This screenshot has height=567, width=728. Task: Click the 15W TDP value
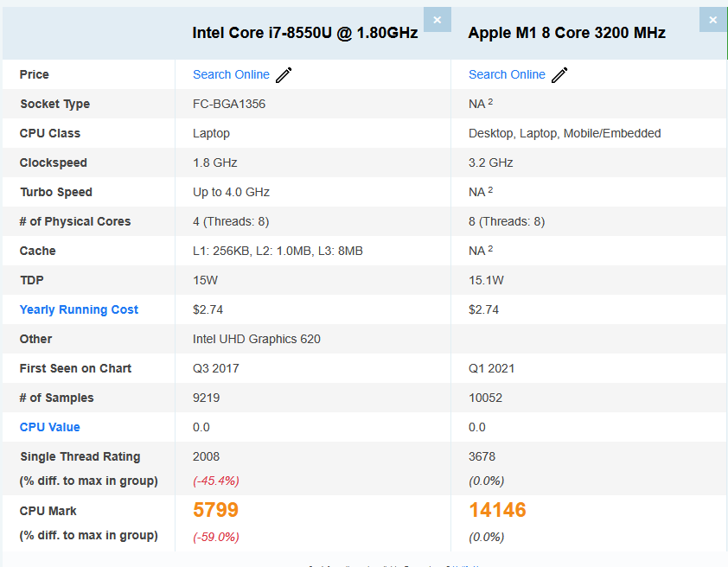pos(205,280)
